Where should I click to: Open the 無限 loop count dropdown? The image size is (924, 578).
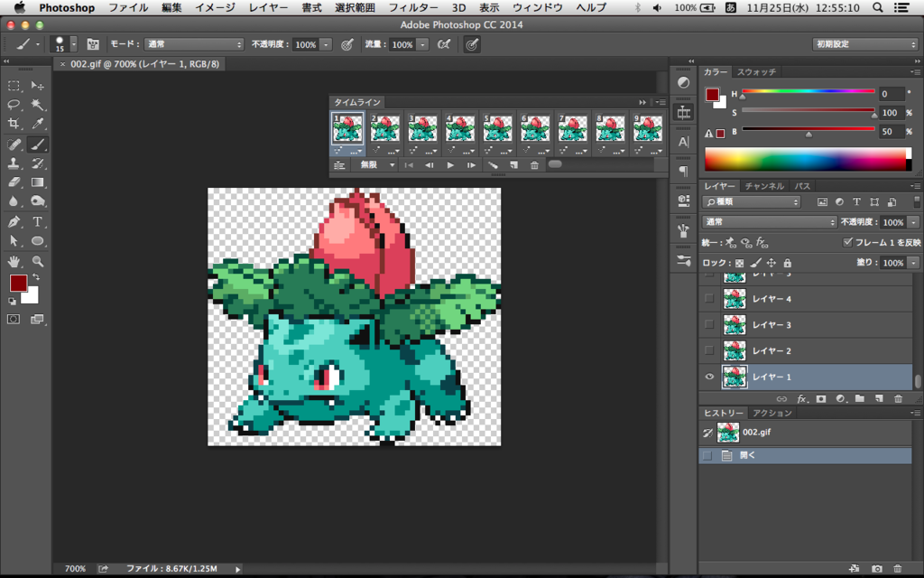pyautogui.click(x=377, y=165)
